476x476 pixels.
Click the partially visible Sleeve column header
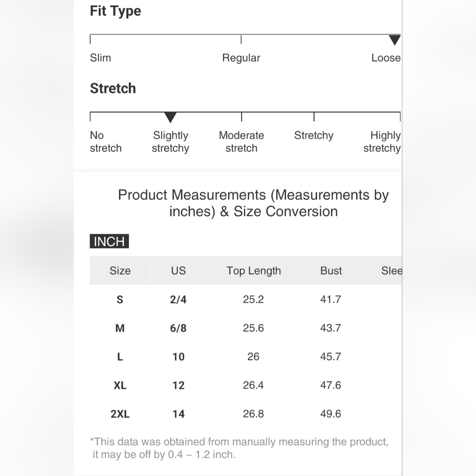click(392, 270)
